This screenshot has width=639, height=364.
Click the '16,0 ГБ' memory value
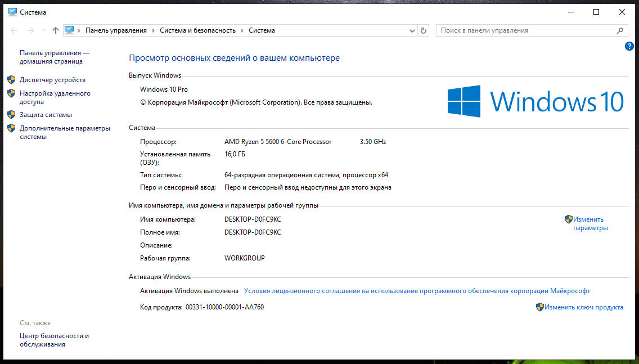pos(235,154)
